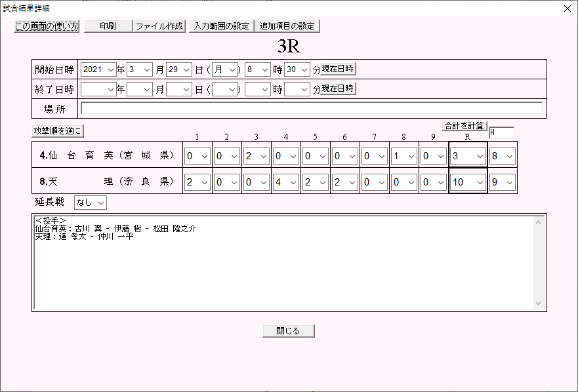Viewport: 578px width, 392px height.
Task: Click the 場所 location input field
Action: (312, 108)
